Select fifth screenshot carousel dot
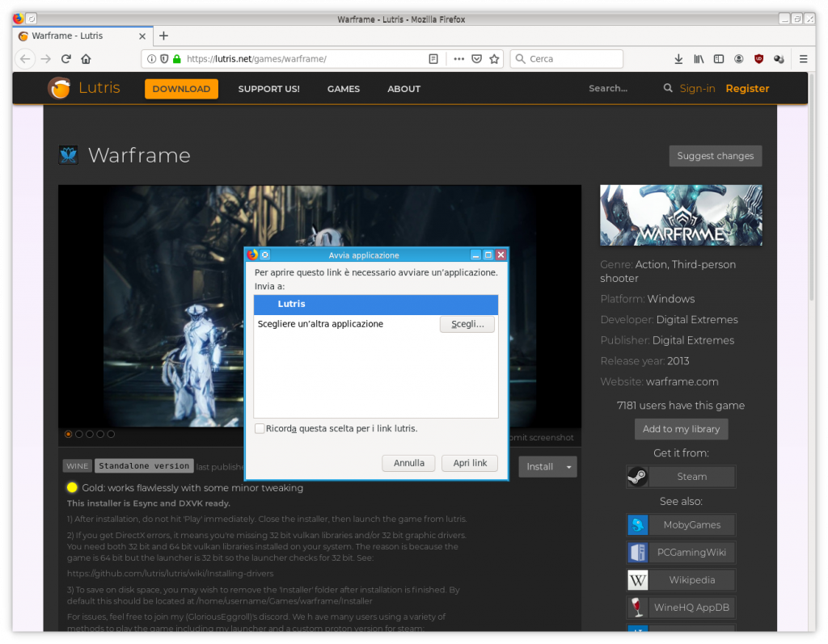 pos(111,435)
